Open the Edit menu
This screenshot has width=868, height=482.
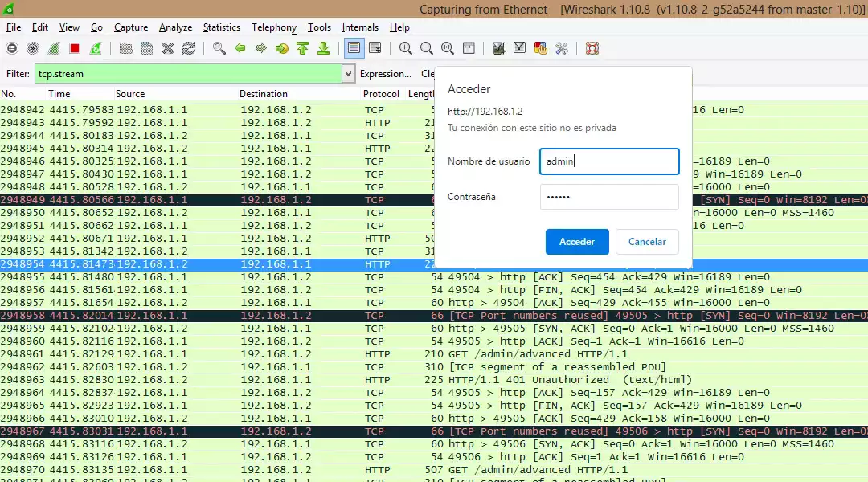[x=40, y=27]
